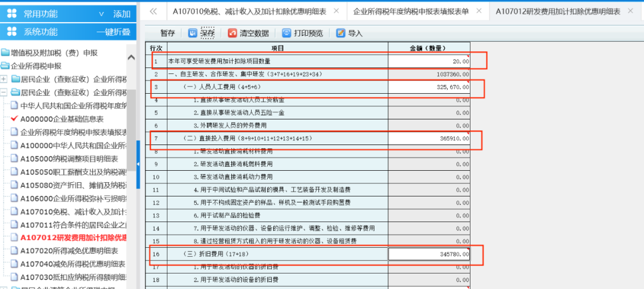Select the A107012研发费用加计扣除优惠明细表 tab
This screenshot has height=289, width=644.
(558, 11)
